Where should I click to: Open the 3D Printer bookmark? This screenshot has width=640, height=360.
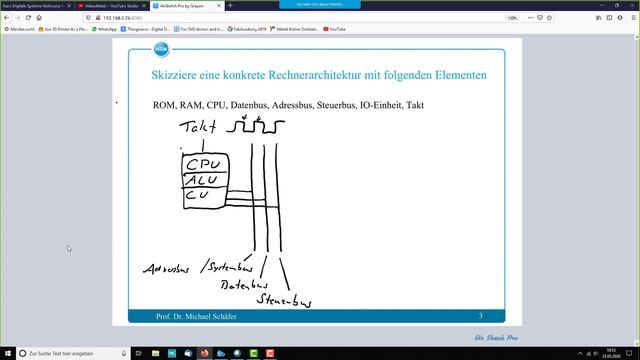[63, 29]
